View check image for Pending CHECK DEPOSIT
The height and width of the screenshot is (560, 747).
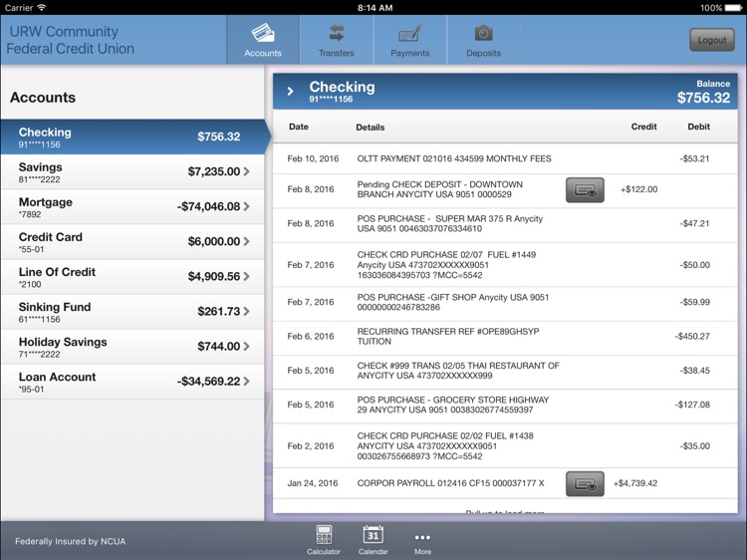click(585, 189)
